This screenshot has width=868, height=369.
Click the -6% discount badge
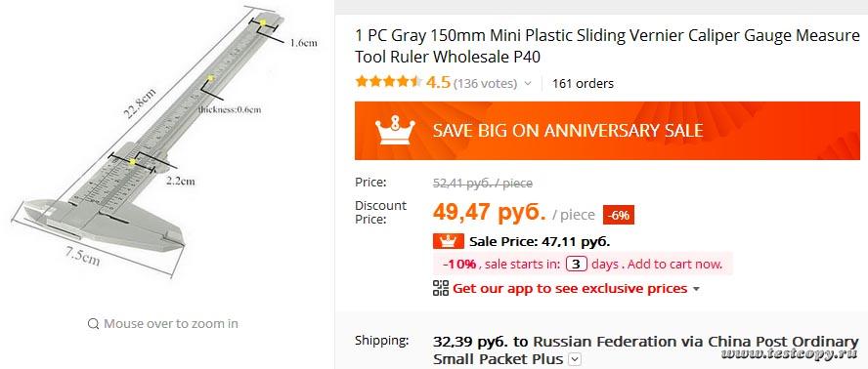(x=619, y=215)
